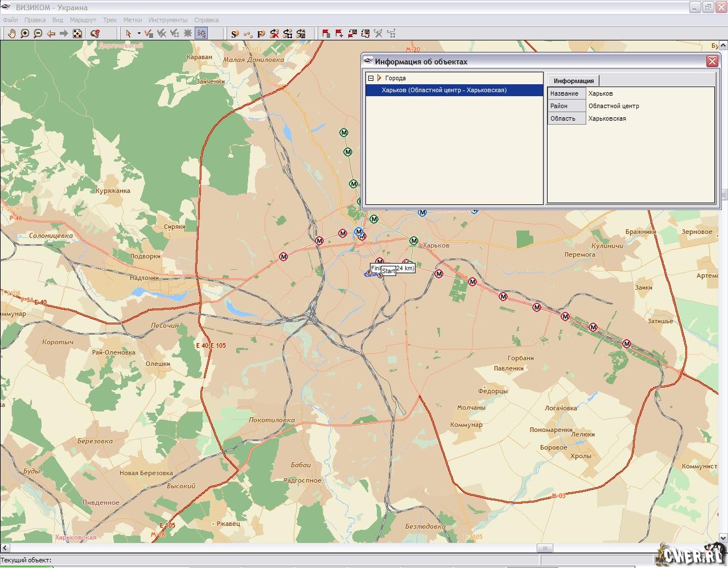Select Харьков entry in the objects list
Image resolution: width=728 pixels, height=568 pixels.
click(x=444, y=90)
